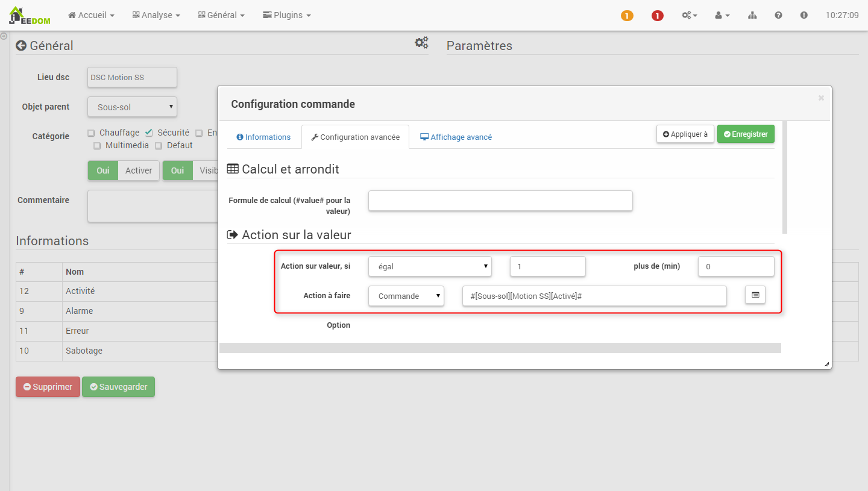Toggle the Multimedia checkbox
The width and height of the screenshot is (868, 491).
click(97, 146)
